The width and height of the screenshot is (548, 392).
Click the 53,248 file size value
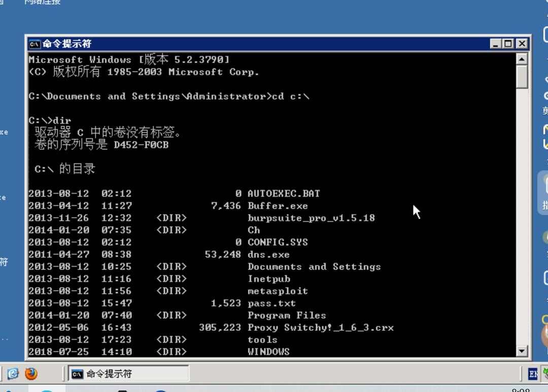coord(223,255)
